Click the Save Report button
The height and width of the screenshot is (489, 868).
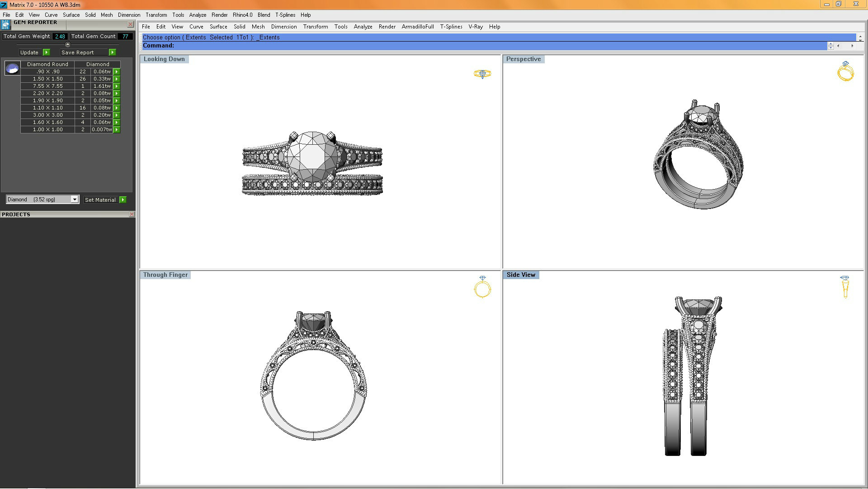tap(78, 52)
